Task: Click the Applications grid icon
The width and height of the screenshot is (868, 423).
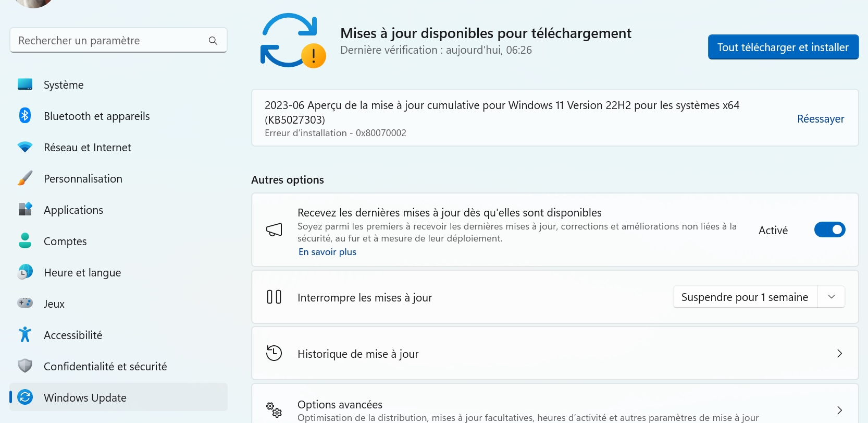Action: (25, 210)
